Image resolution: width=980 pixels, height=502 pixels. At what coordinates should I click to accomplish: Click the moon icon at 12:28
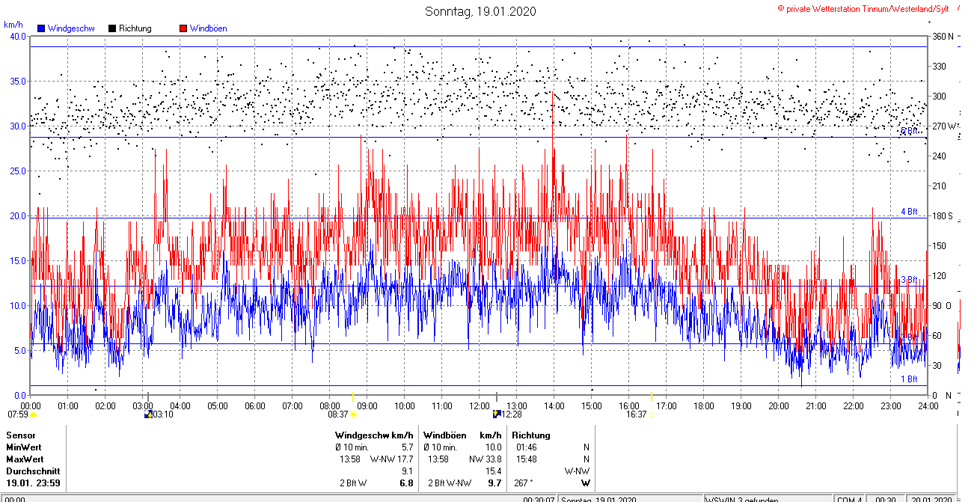497,414
